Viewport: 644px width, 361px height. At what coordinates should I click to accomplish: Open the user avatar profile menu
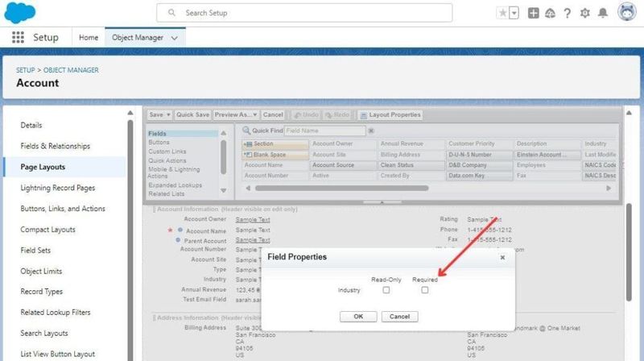tap(627, 12)
